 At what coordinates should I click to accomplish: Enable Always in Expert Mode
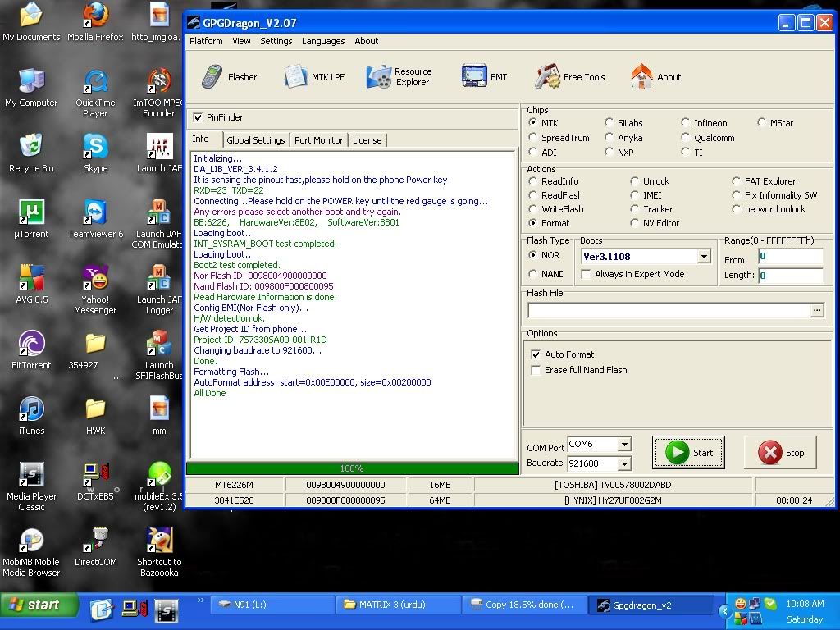coord(586,274)
